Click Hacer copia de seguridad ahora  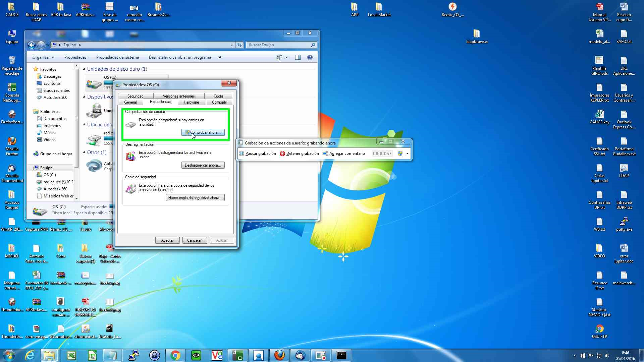[x=195, y=198]
